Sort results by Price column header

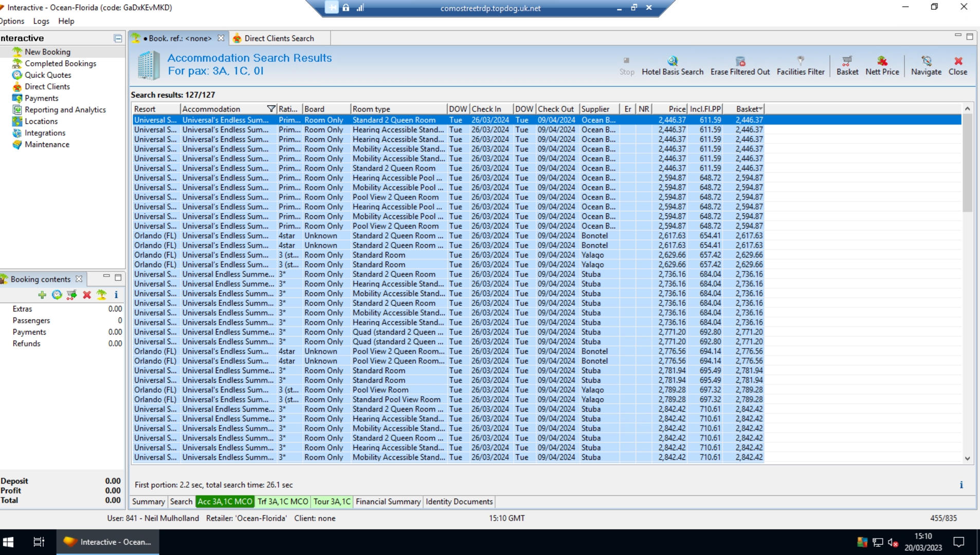(x=669, y=109)
